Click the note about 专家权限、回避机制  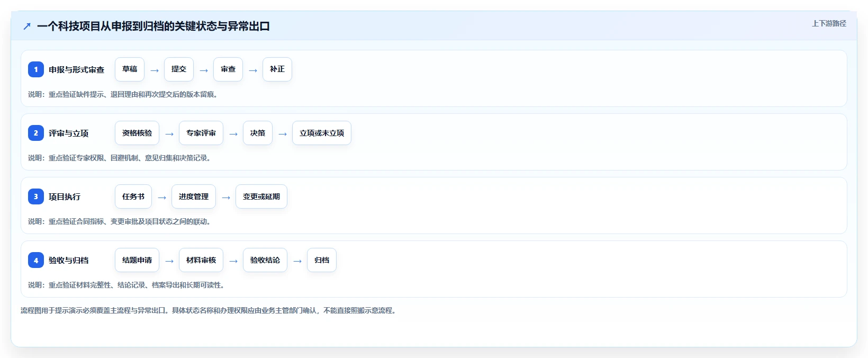tap(120, 158)
